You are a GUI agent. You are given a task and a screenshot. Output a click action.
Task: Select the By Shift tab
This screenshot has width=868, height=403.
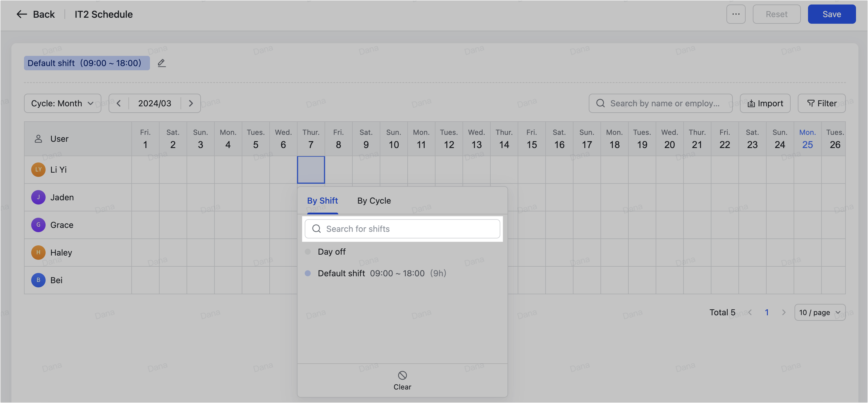pyautogui.click(x=322, y=201)
